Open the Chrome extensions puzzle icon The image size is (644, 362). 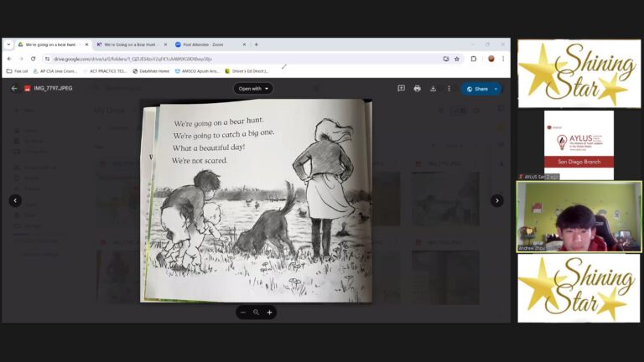(x=474, y=59)
